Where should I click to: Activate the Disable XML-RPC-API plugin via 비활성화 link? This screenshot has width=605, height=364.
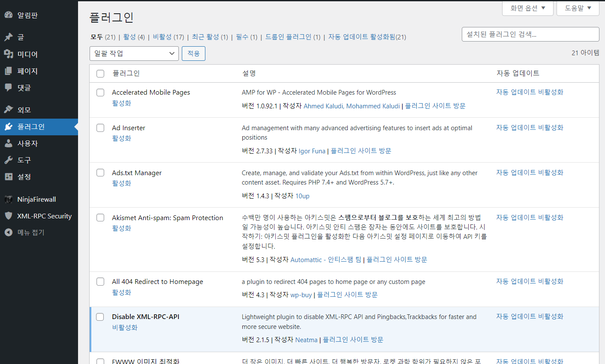[125, 328]
